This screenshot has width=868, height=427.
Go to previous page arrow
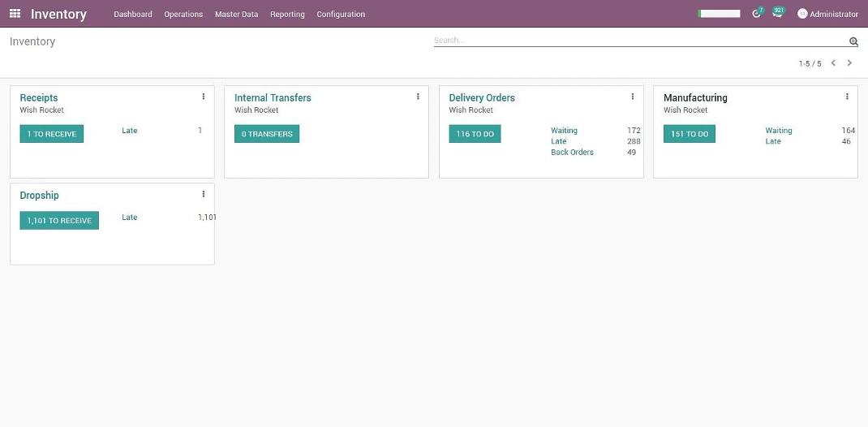[833, 63]
